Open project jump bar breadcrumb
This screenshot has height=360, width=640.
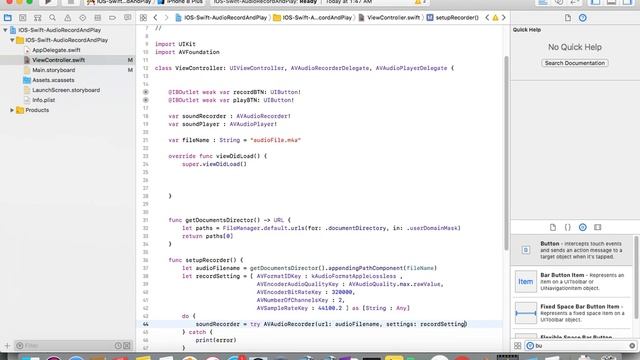(x=221, y=18)
